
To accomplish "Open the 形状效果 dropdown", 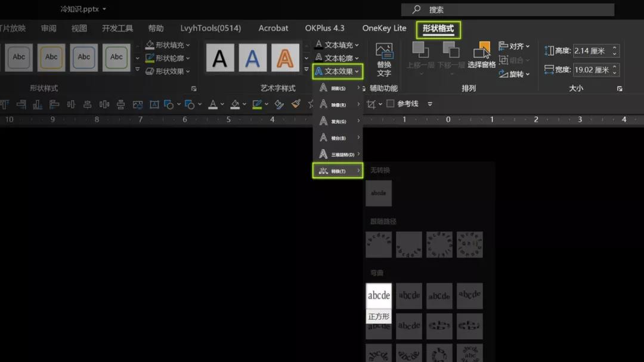I will tap(168, 71).
